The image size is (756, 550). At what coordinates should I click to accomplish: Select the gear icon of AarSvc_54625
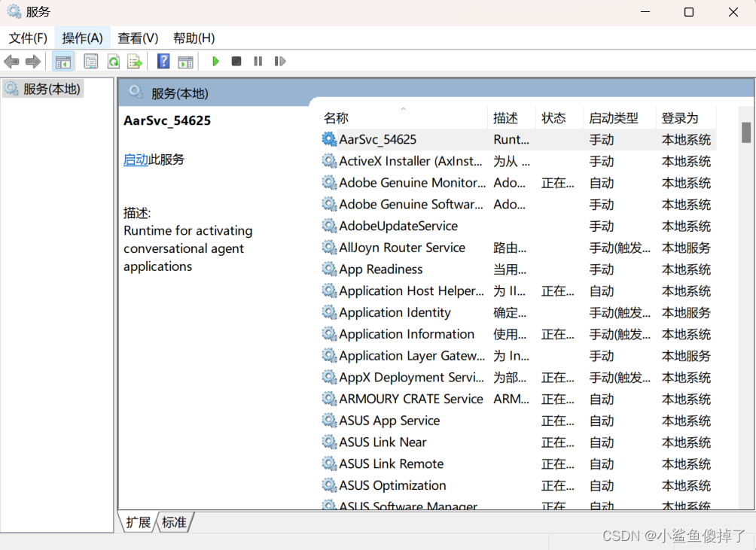click(329, 139)
